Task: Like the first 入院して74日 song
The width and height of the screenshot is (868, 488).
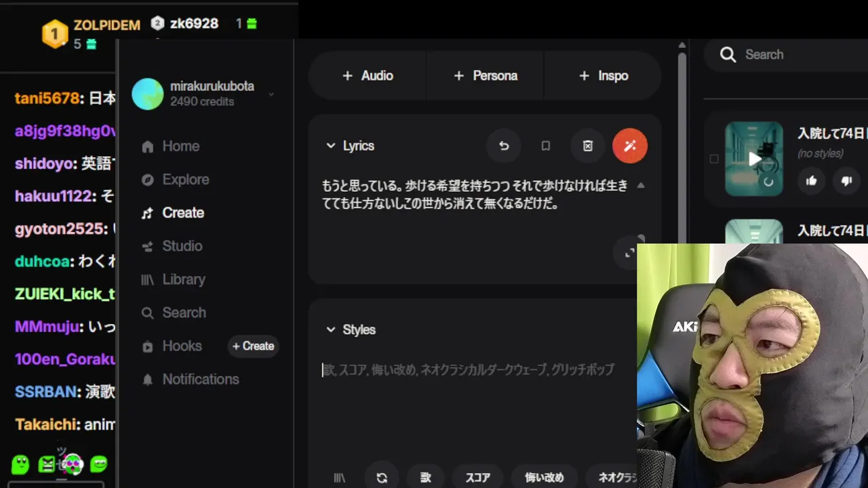Action: (x=812, y=180)
